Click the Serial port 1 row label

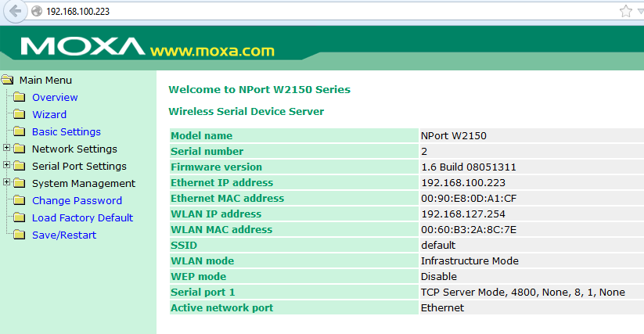(x=203, y=292)
